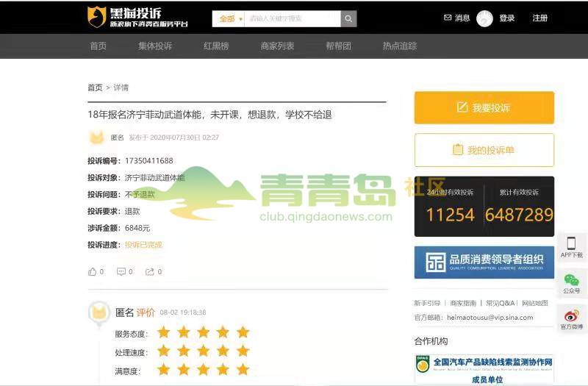Image resolution: width=588 pixels, height=386 pixels.
Task: Click the 注册 link
Action: (x=540, y=18)
